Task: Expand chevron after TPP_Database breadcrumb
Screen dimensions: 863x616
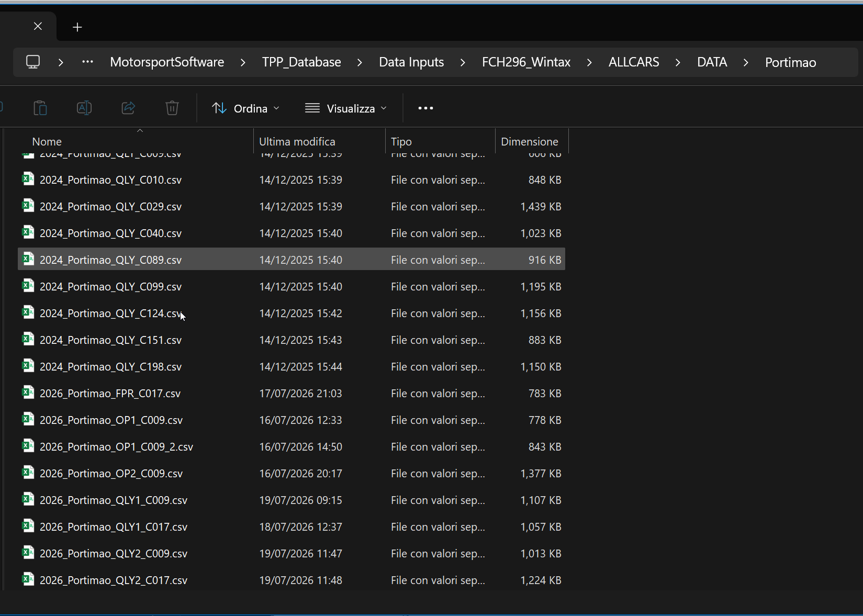Action: point(360,62)
